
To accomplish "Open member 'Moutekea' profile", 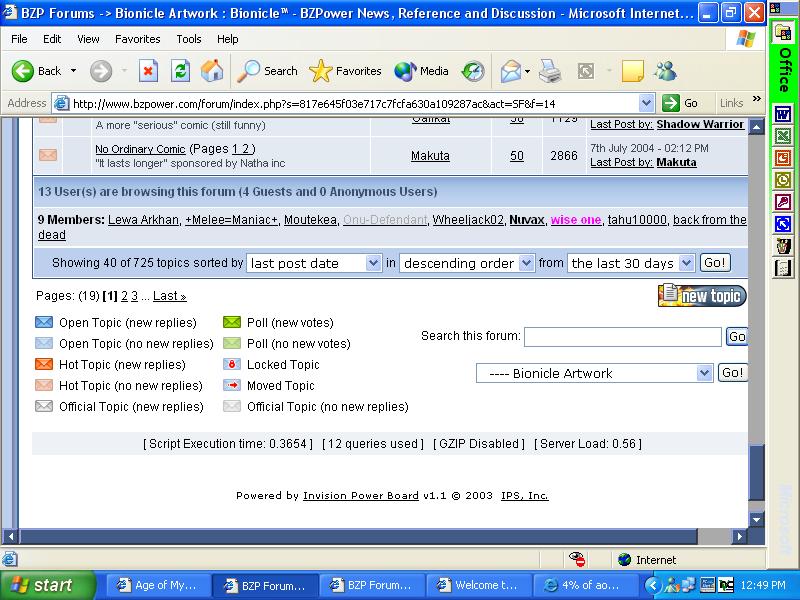I will [x=310, y=220].
